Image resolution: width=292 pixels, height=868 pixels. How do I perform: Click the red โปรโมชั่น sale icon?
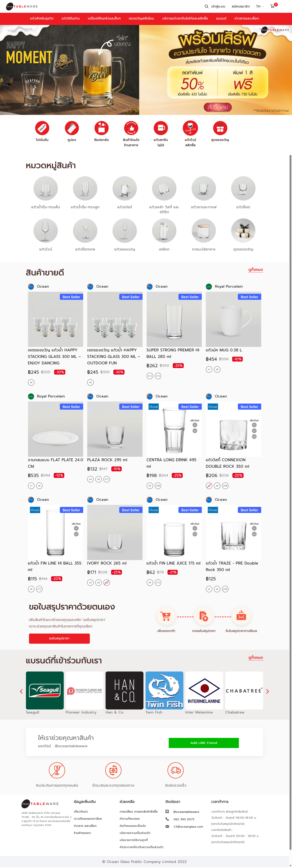tap(42, 128)
